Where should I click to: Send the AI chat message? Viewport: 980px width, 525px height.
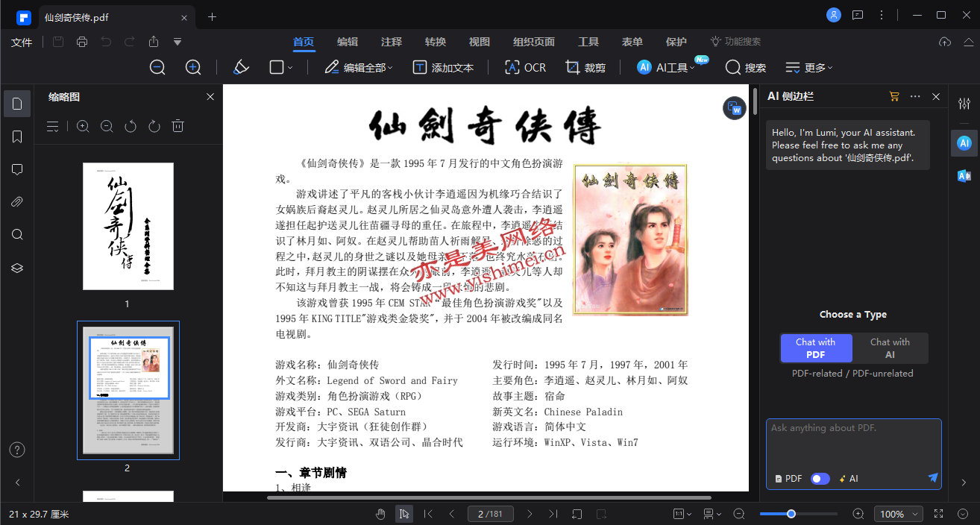tap(933, 478)
